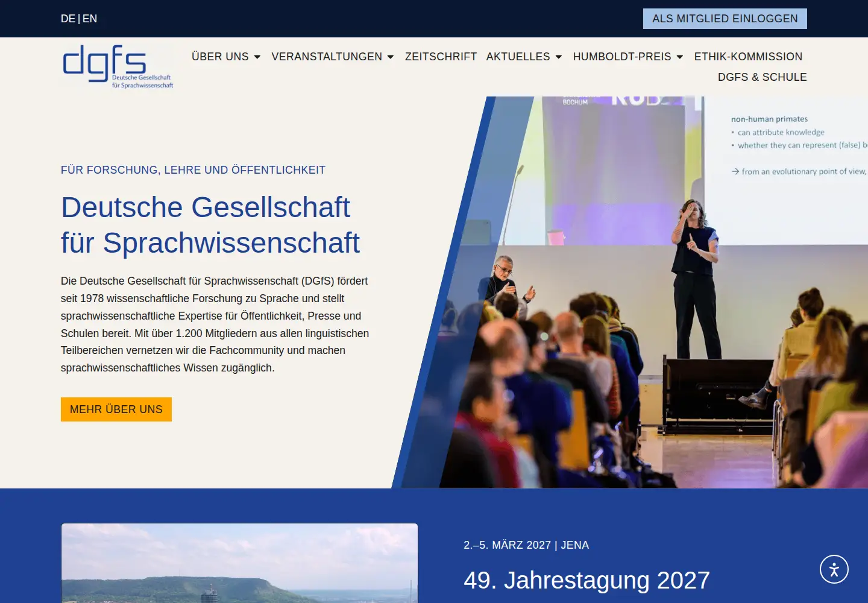Image resolution: width=868 pixels, height=603 pixels.
Task: Open the AKTUELLES menu item
Action: point(518,57)
